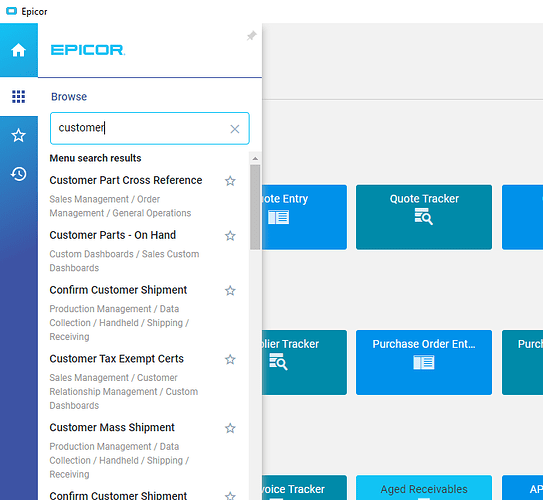Image resolution: width=543 pixels, height=500 pixels.
Task: Open Customer Part Cross Reference result
Action: point(126,180)
